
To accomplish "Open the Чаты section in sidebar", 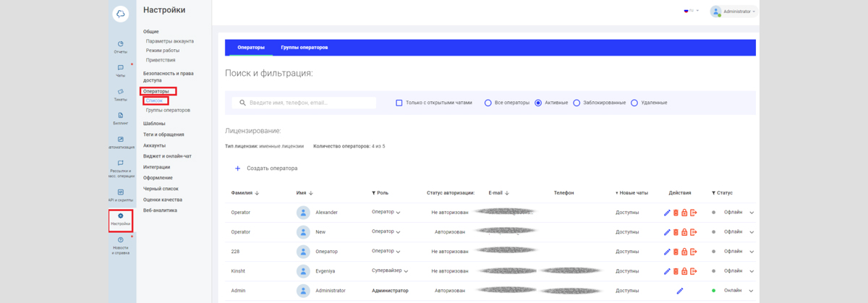I will (120, 71).
